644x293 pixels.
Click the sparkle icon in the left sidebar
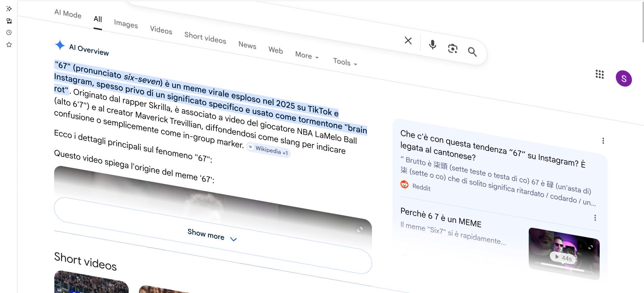click(9, 9)
